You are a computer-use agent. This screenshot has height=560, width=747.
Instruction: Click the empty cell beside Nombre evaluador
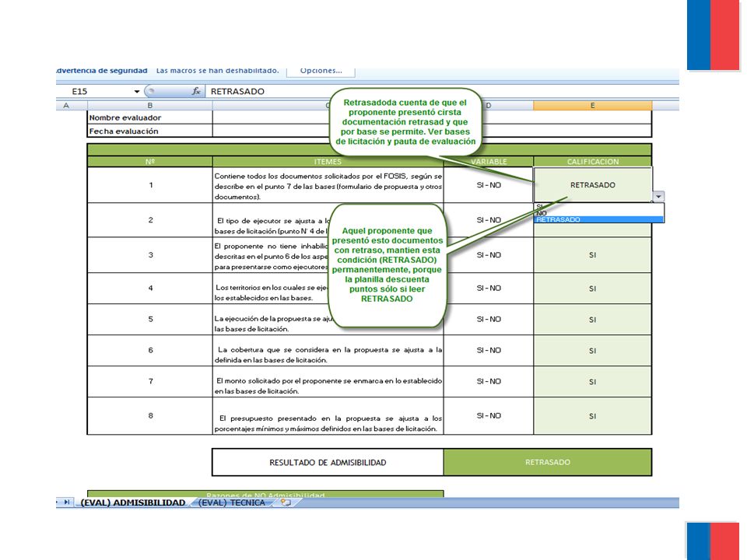(432, 117)
